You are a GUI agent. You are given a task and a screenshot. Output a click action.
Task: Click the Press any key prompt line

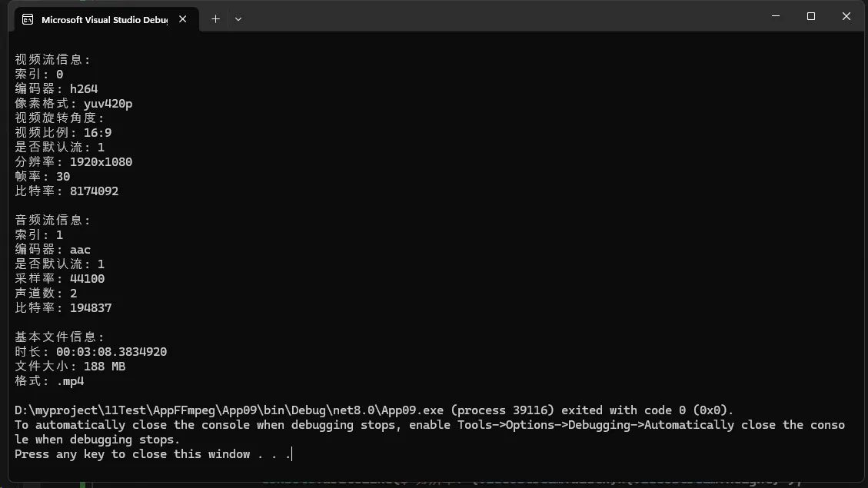tap(152, 454)
